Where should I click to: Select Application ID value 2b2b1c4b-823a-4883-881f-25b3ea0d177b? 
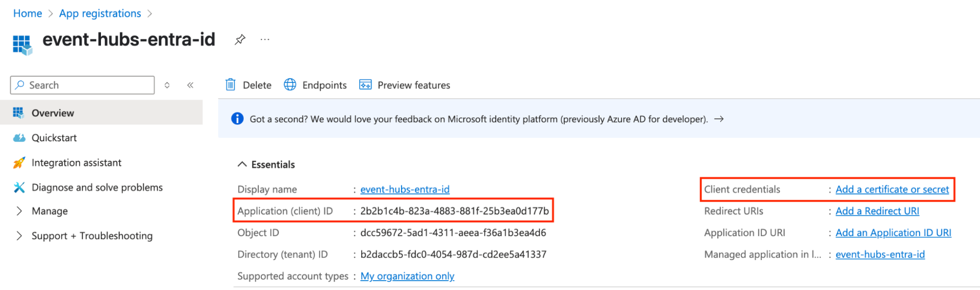[454, 211]
